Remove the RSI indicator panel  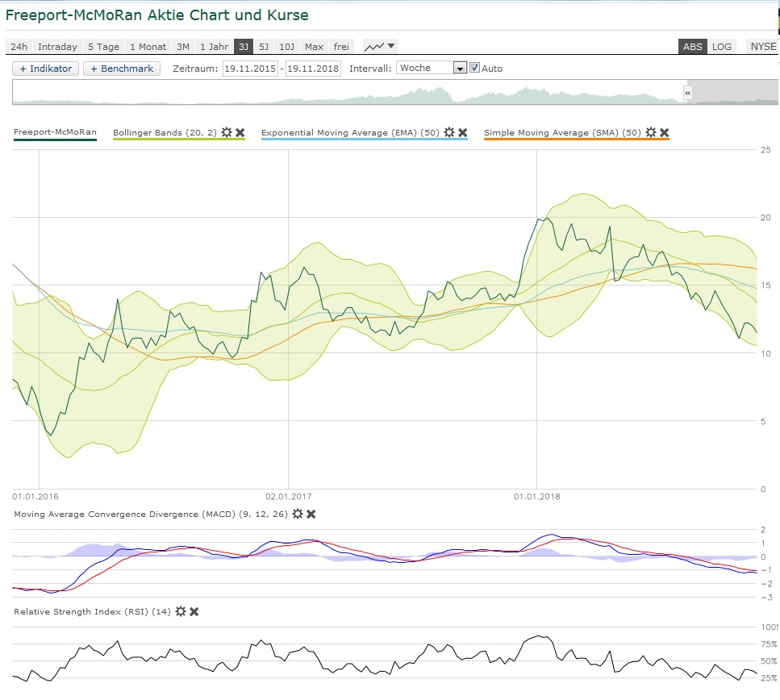point(194,612)
